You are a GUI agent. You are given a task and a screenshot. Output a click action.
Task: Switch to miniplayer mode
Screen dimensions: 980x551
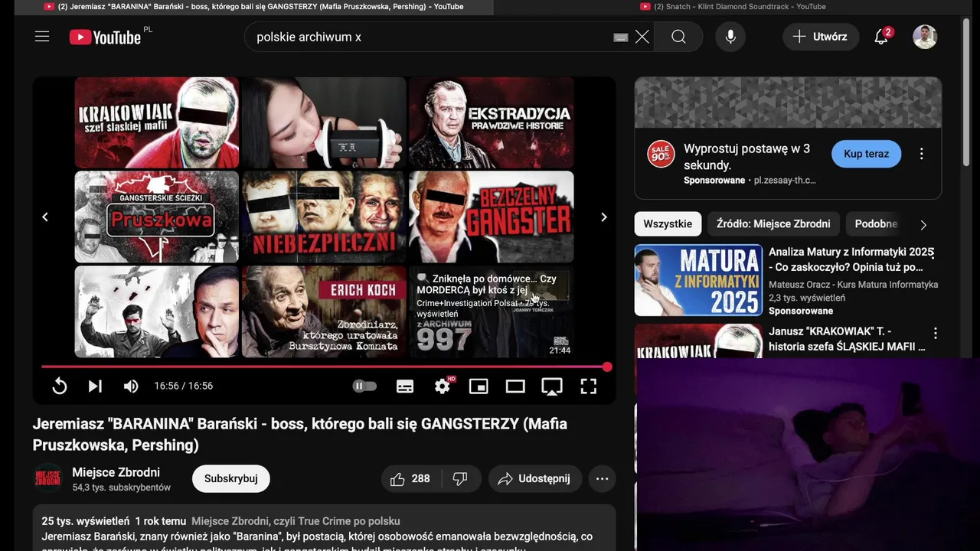tap(479, 386)
